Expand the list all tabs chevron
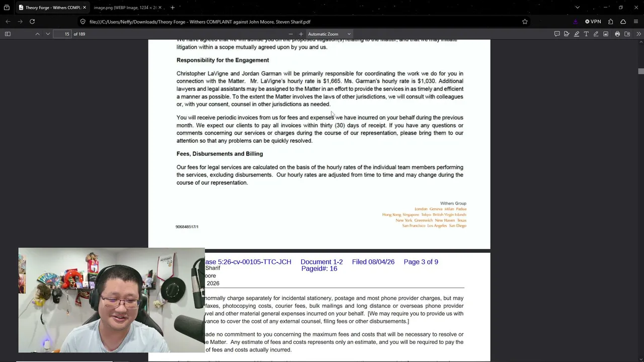This screenshot has height=362, width=644. (x=578, y=8)
